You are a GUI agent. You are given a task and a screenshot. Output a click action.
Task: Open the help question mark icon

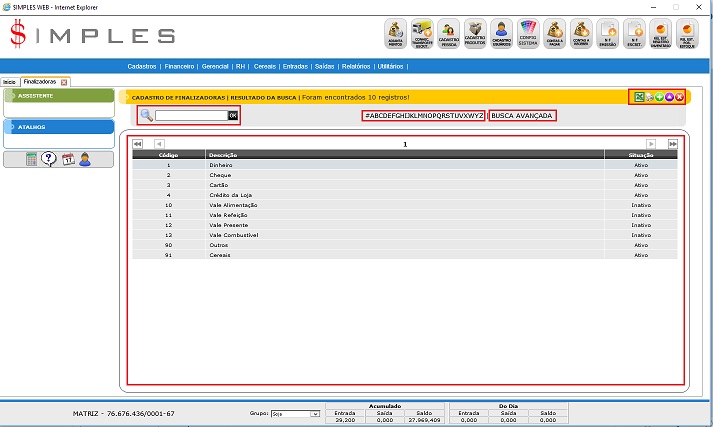(48, 159)
